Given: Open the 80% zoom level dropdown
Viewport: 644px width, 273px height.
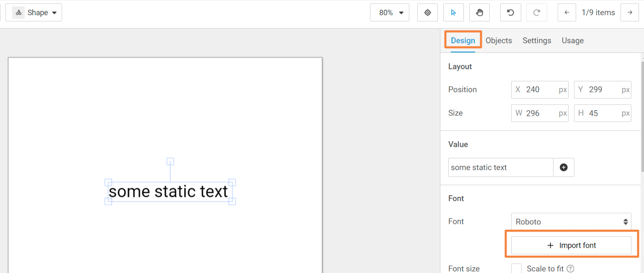Looking at the screenshot, I should [x=389, y=13].
